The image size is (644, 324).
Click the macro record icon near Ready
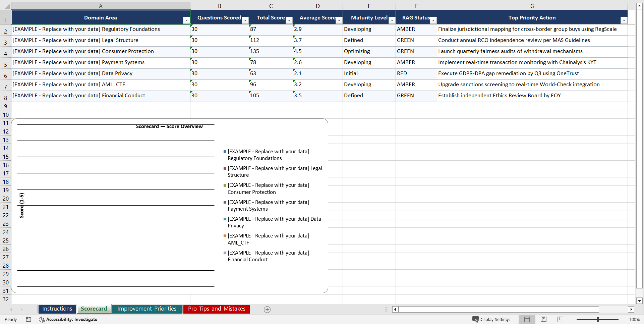pos(28,319)
